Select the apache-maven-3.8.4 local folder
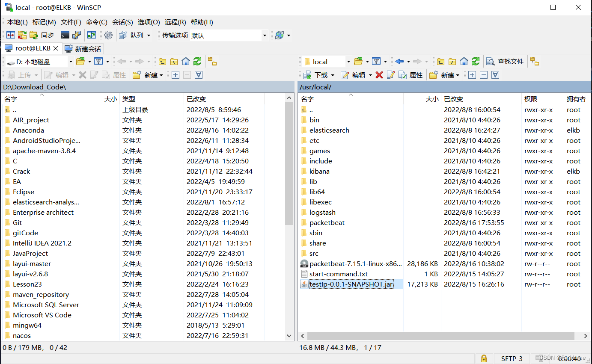The width and height of the screenshot is (592, 364). 44,151
